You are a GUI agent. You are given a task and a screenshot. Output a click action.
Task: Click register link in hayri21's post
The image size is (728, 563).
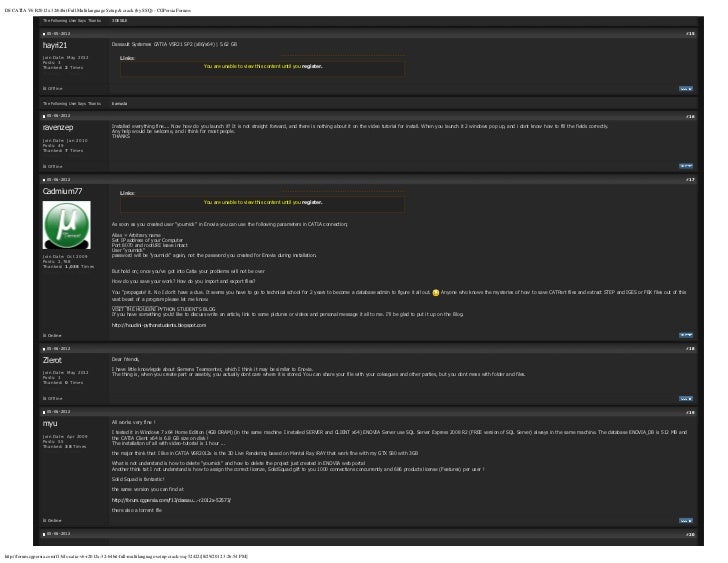312,66
